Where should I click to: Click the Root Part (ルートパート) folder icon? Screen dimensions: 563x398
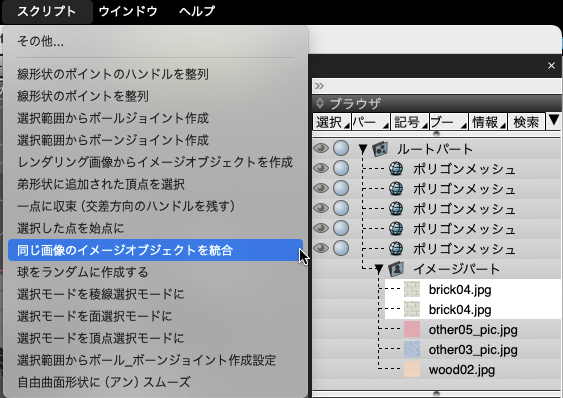pos(380,149)
